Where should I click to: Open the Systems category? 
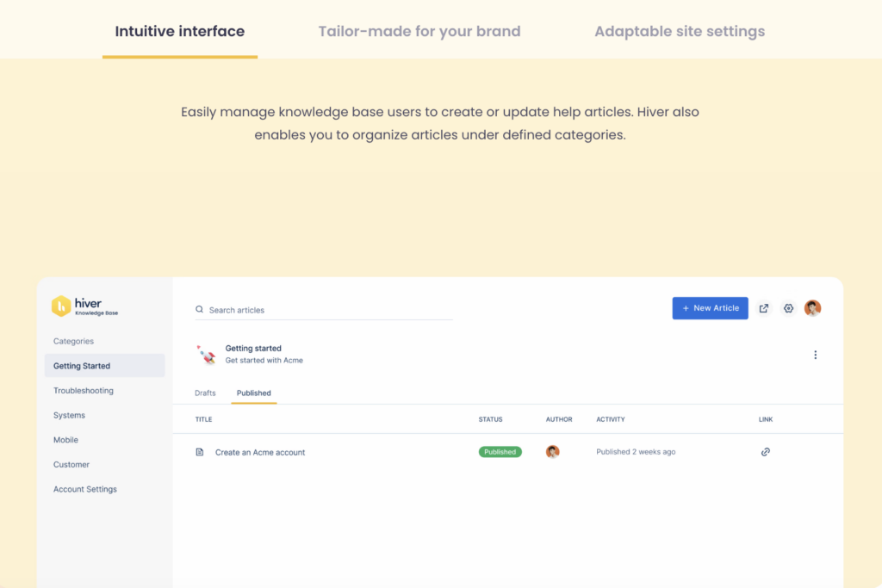pyautogui.click(x=69, y=415)
